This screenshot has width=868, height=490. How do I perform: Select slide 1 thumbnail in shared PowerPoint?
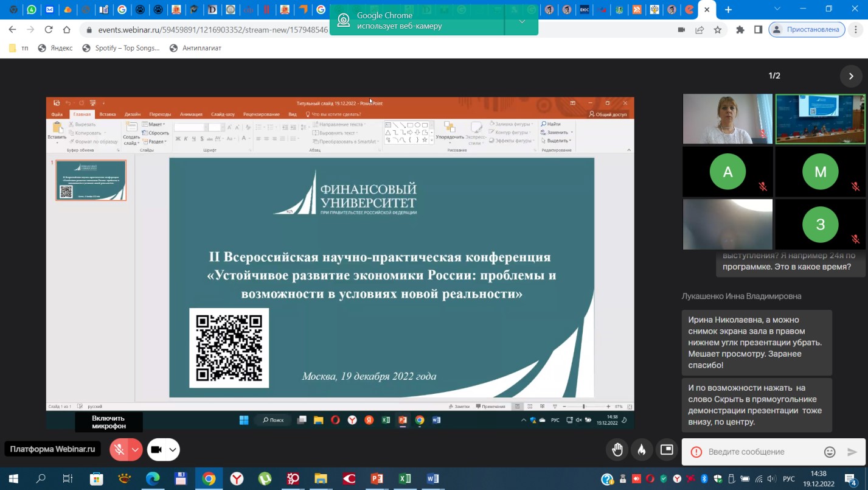[x=91, y=180]
